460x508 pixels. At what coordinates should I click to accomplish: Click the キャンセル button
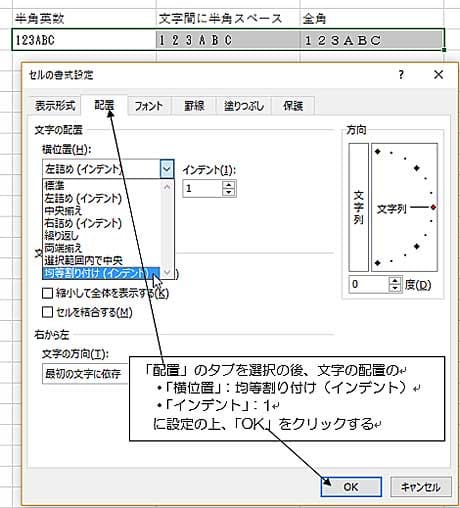(x=421, y=487)
